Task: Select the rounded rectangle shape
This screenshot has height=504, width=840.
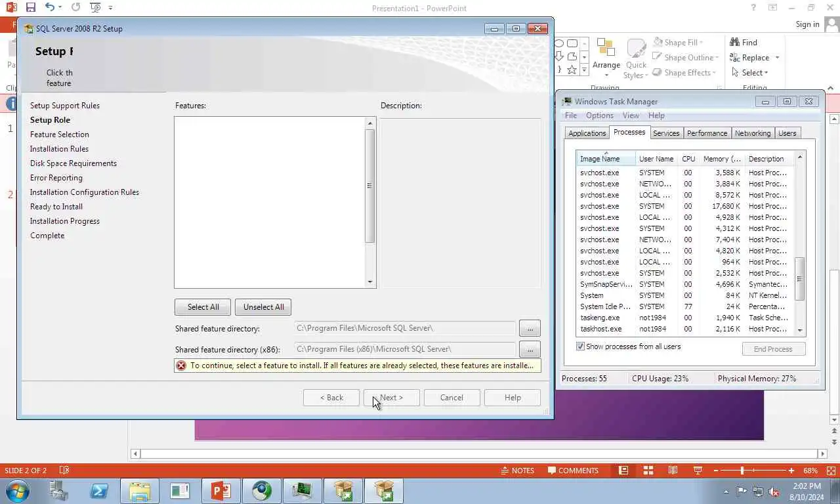Action: click(572, 43)
